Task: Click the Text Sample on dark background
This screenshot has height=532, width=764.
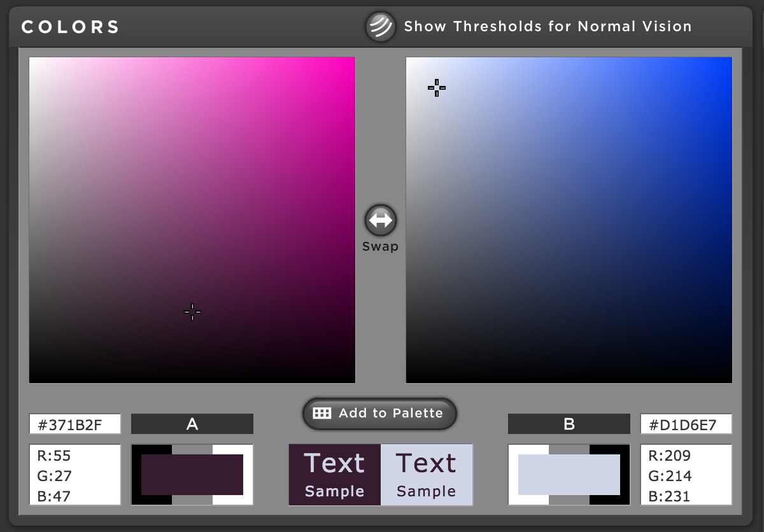Action: [335, 475]
